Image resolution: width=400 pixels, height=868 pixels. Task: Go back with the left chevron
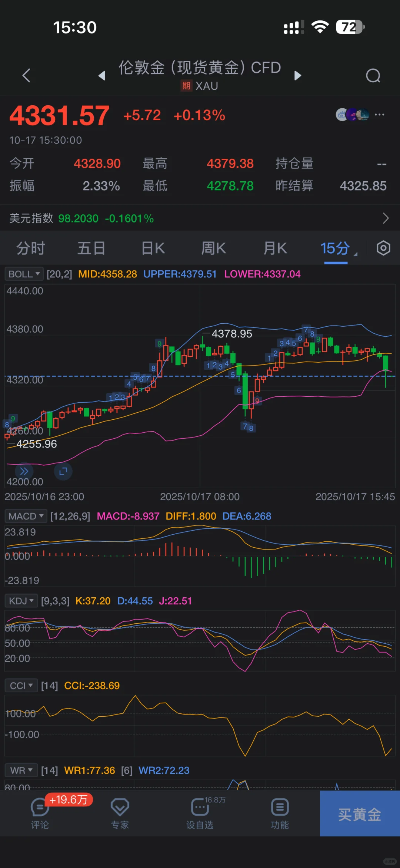coord(26,76)
